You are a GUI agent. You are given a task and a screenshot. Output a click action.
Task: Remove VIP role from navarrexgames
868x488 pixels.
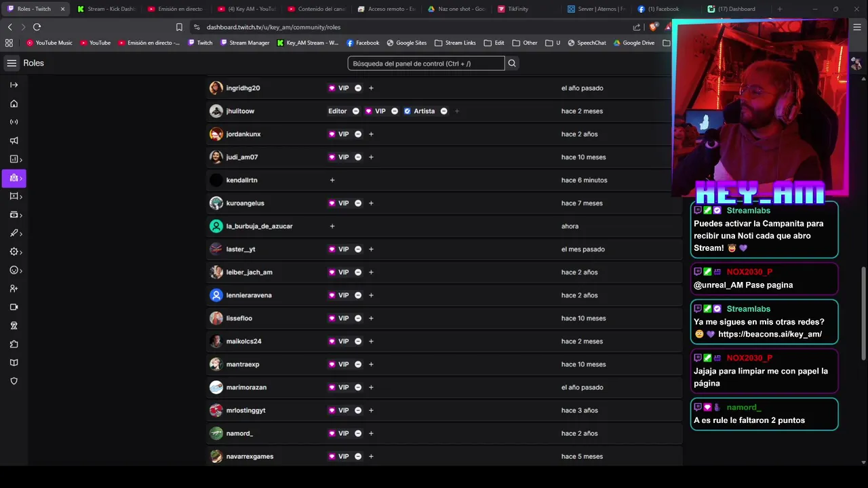[x=358, y=457]
